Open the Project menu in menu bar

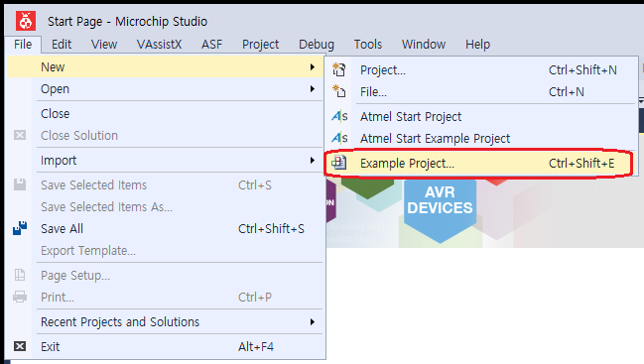click(x=260, y=45)
